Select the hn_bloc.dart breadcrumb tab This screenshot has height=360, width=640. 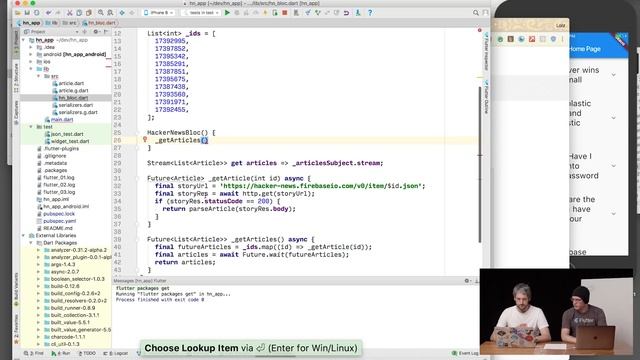(99, 23)
